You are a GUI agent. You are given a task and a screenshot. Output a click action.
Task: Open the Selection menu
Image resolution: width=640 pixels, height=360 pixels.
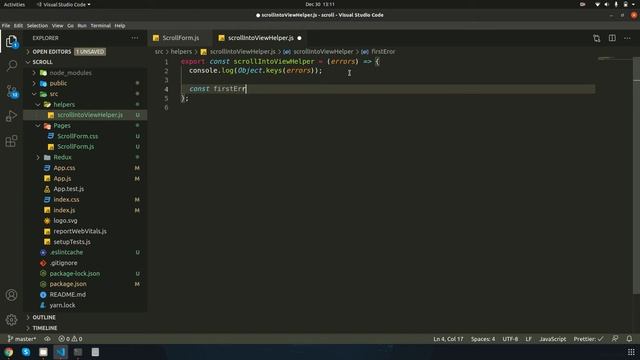37,25
